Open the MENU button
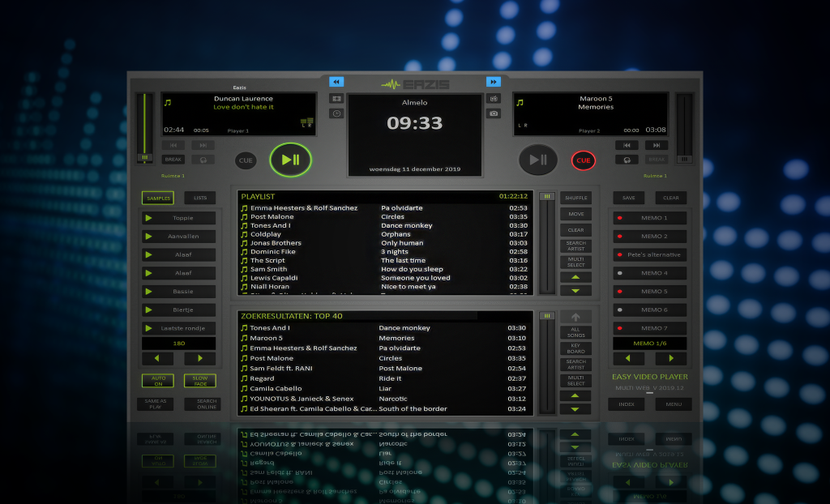830x504 pixels. click(x=674, y=404)
